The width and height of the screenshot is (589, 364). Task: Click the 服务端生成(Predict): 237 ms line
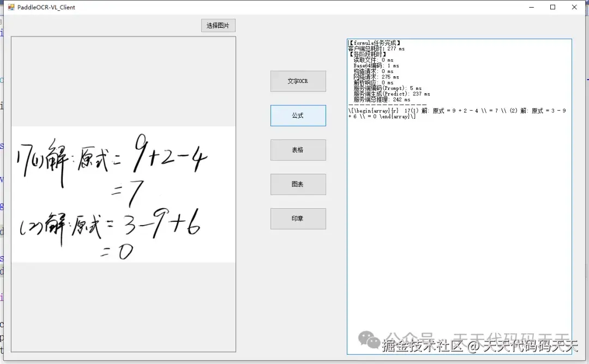pos(392,94)
